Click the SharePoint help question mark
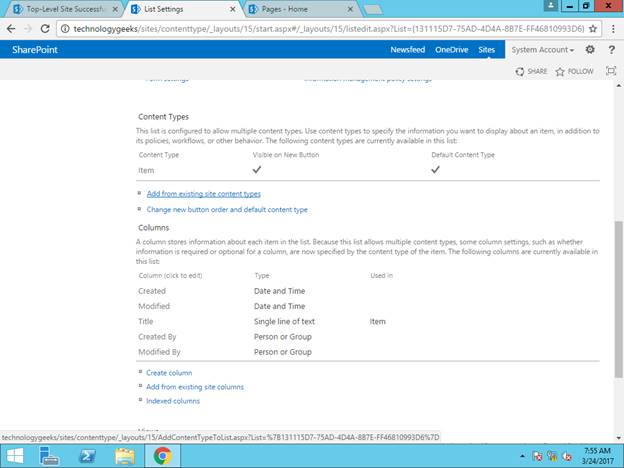 pyautogui.click(x=611, y=50)
